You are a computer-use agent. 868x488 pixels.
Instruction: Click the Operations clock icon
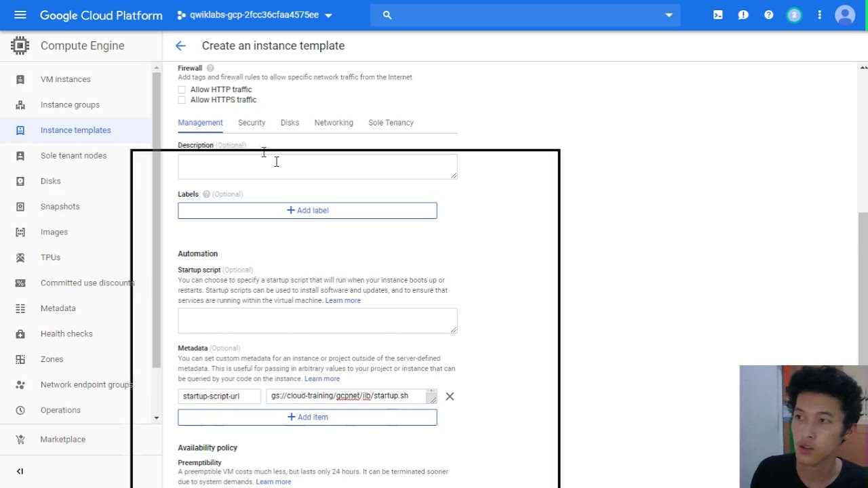(20, 410)
